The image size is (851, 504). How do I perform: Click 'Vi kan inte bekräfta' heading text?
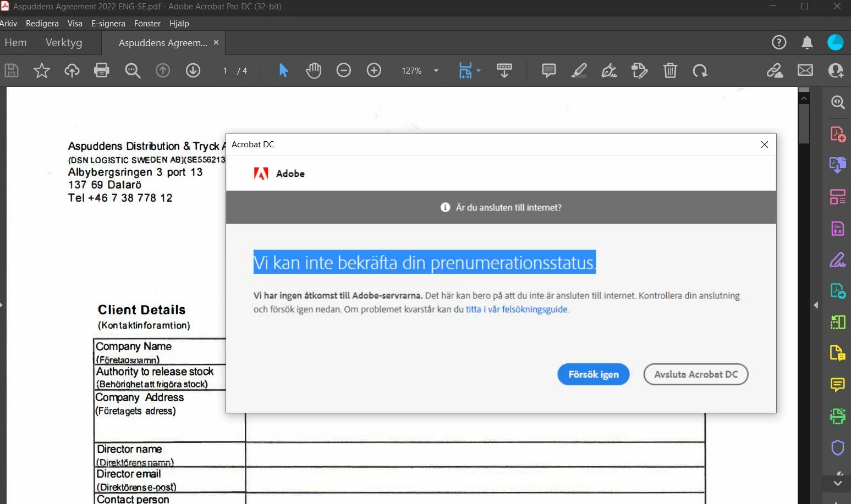[x=424, y=262]
